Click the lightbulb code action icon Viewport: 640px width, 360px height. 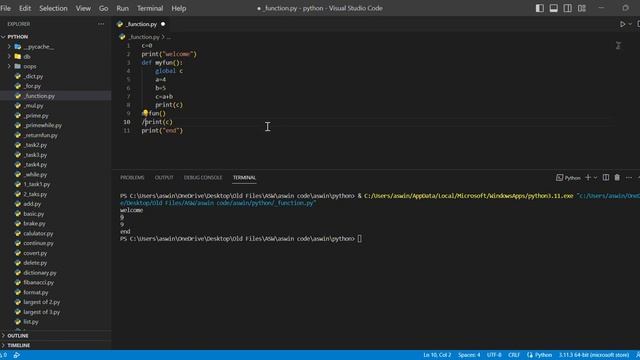pos(145,113)
